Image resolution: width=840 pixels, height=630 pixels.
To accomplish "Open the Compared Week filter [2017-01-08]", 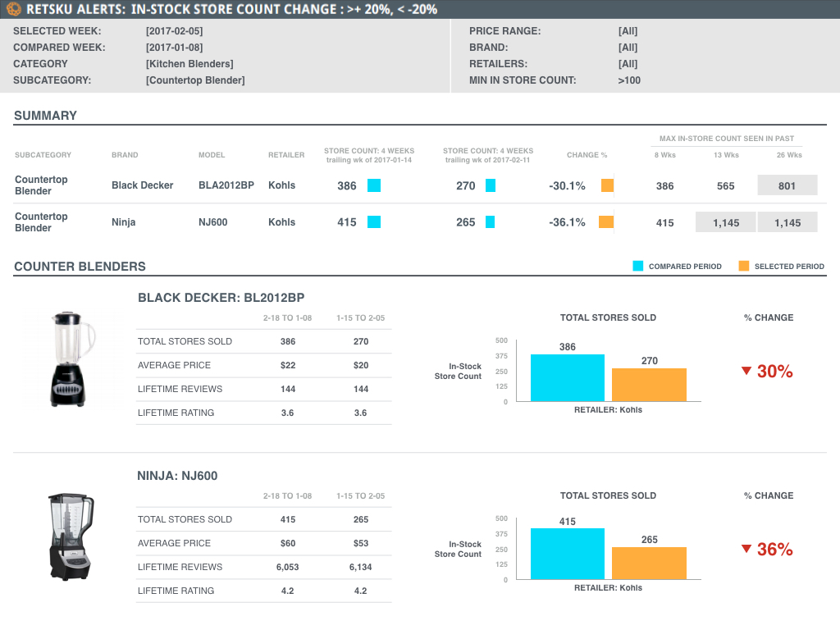I will tap(174, 48).
